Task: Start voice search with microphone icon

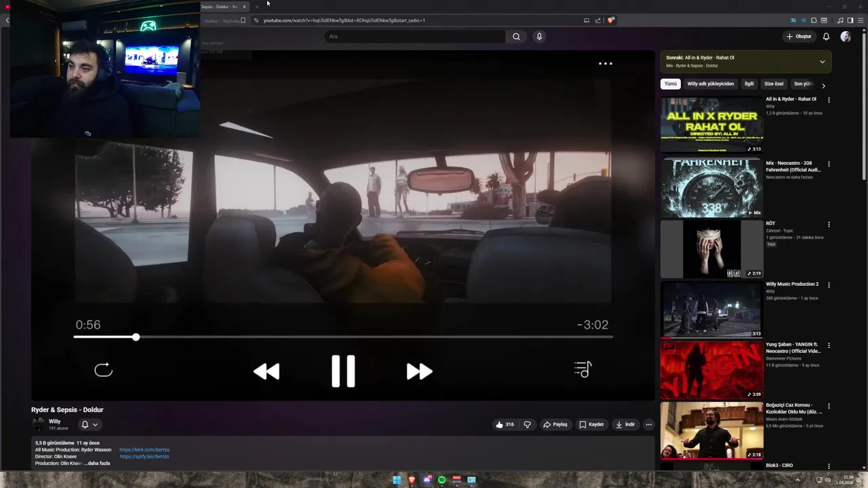Action: click(539, 37)
